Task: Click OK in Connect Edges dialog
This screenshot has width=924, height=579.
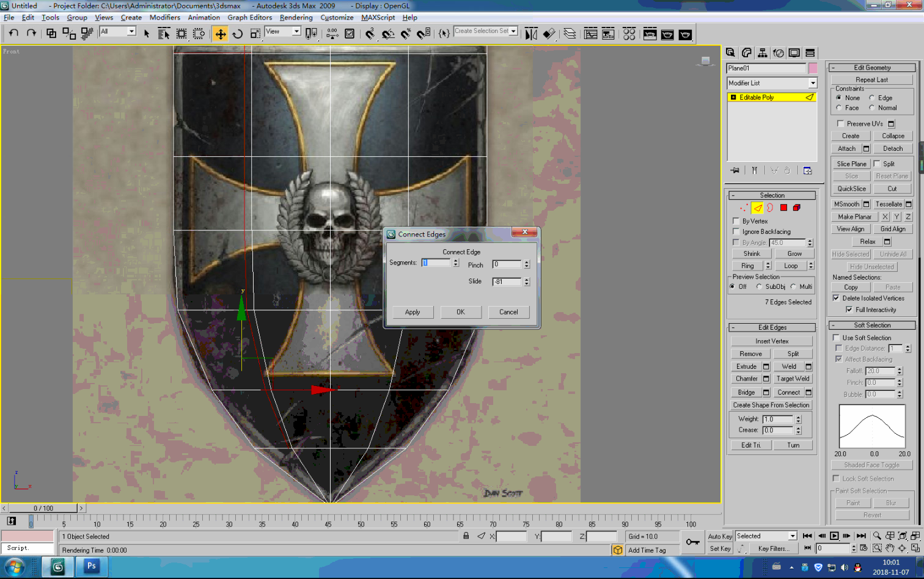Action: pos(460,312)
